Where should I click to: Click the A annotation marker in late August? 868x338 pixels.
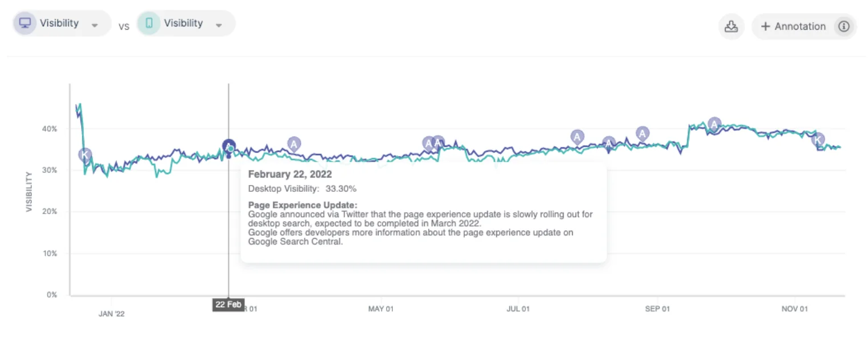click(x=642, y=134)
